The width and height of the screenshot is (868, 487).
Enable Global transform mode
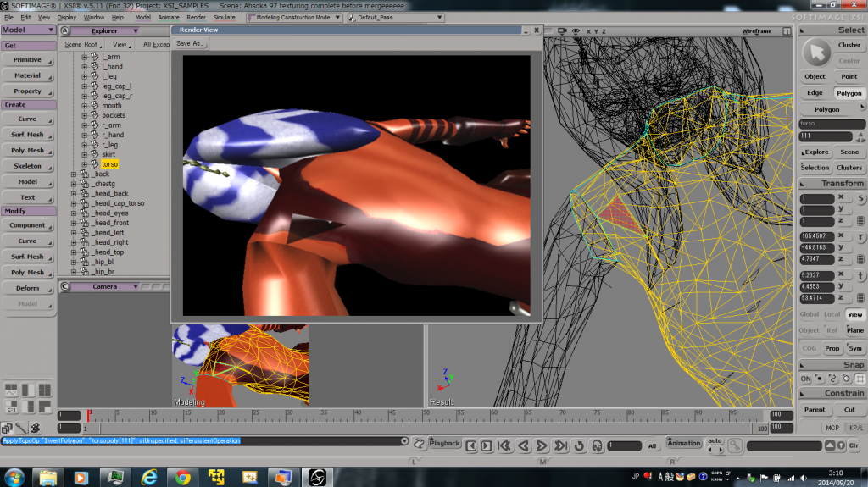coord(809,314)
